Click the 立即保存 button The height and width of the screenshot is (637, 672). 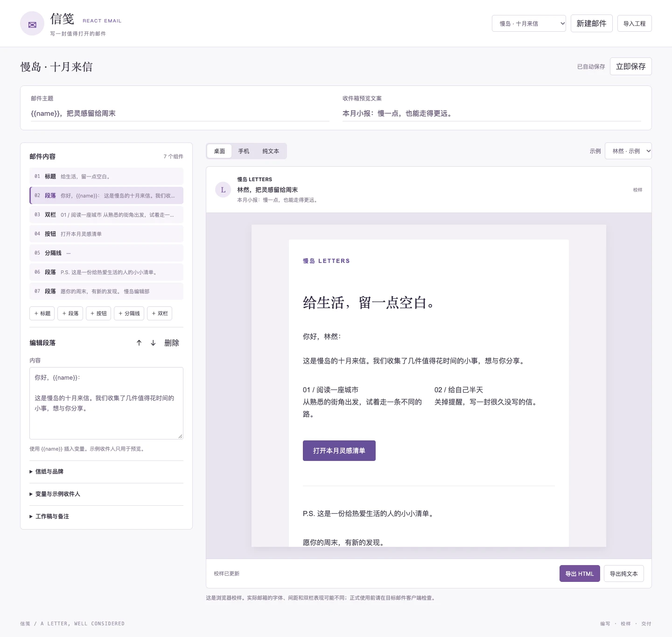click(630, 66)
